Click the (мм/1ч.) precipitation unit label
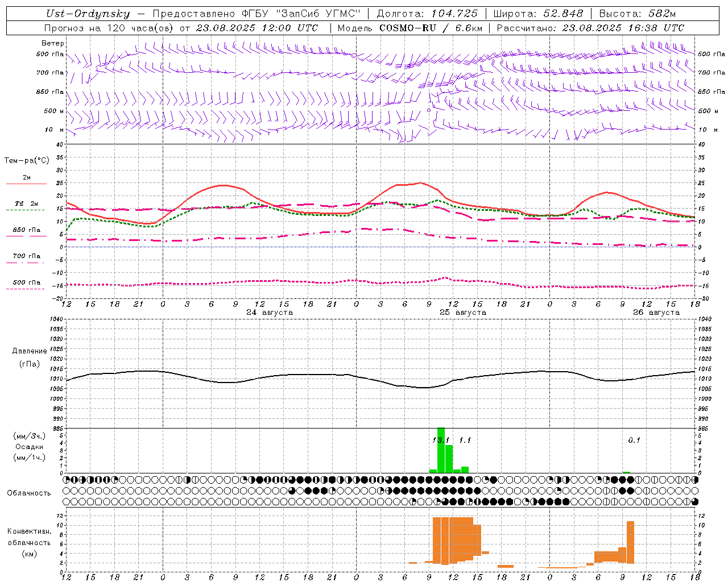 point(30,458)
